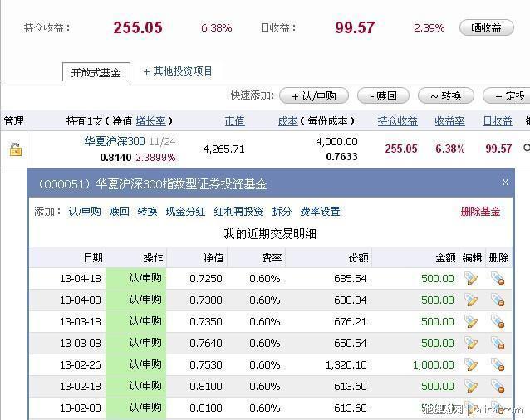Viewport: 530px width, 420px height.
Task: Sort by 收益率 column header
Action: [449, 121]
